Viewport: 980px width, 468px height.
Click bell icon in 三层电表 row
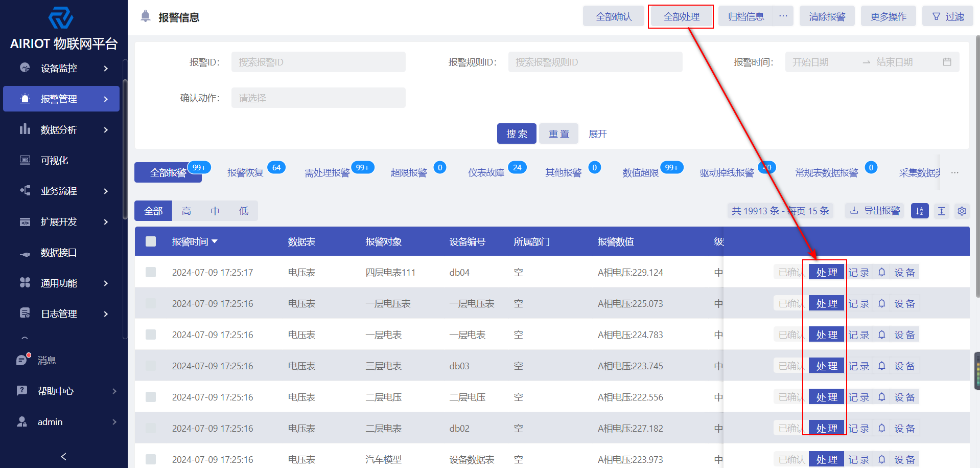coord(882,366)
